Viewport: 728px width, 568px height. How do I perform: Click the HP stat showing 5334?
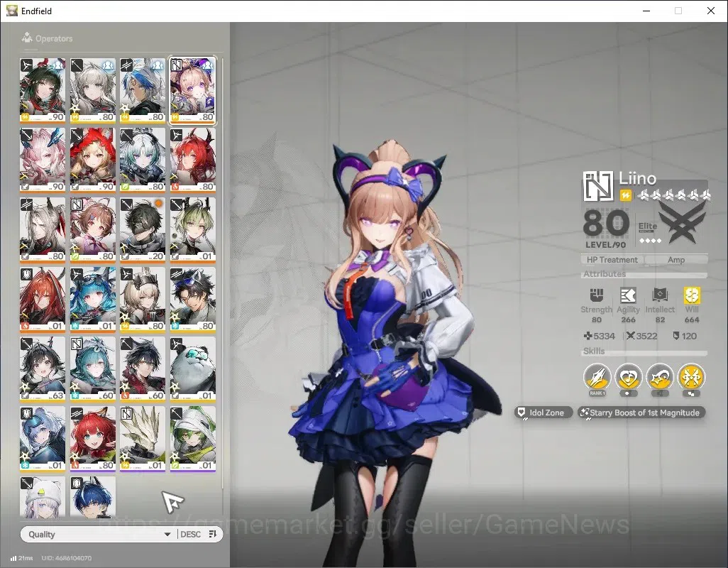coord(600,336)
